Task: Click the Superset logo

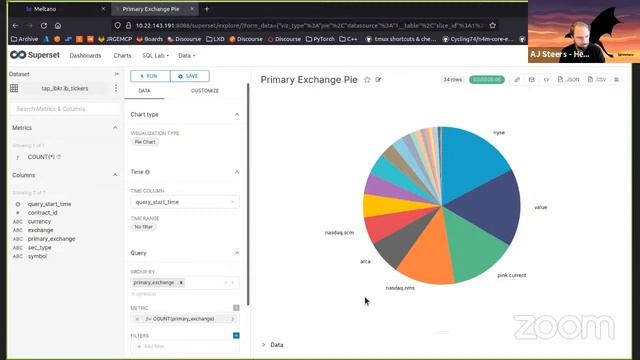Action: pos(35,55)
